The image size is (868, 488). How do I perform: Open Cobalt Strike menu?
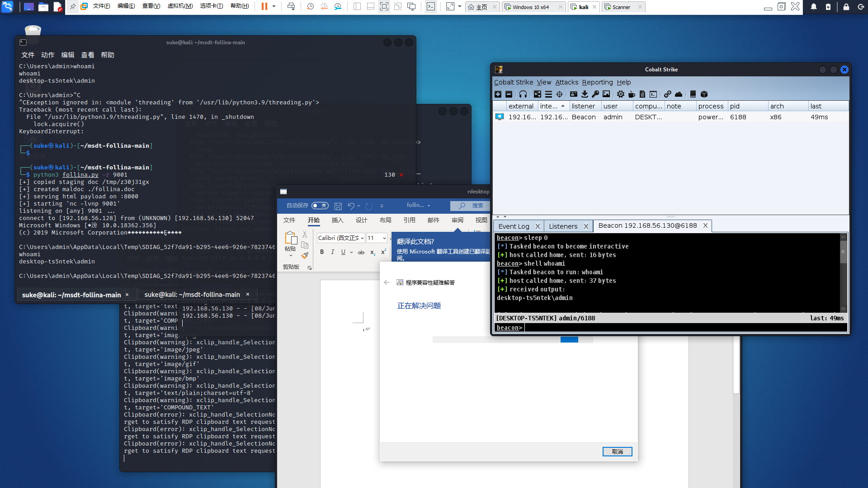pyautogui.click(x=514, y=82)
